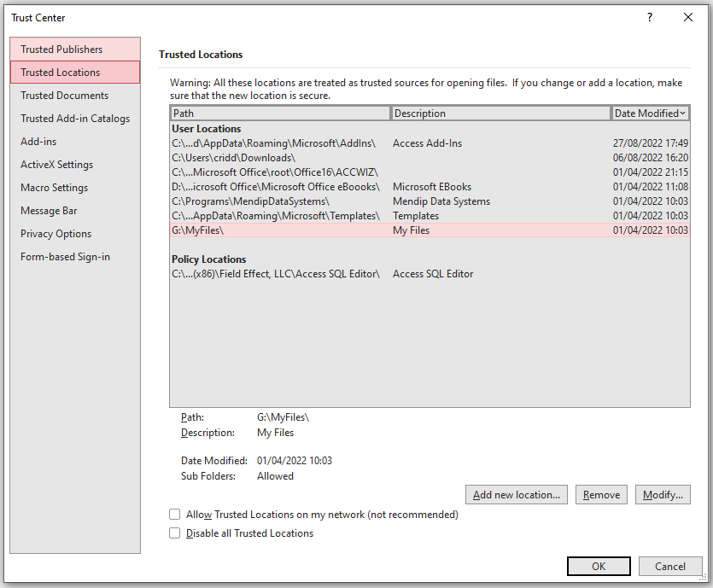This screenshot has width=713, height=588.
Task: Open ActiveX Settings
Action: coord(75,165)
